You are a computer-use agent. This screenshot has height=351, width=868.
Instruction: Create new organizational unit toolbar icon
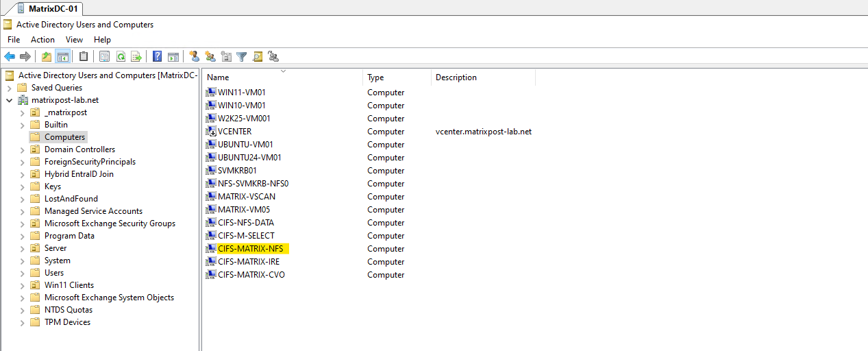(227, 56)
